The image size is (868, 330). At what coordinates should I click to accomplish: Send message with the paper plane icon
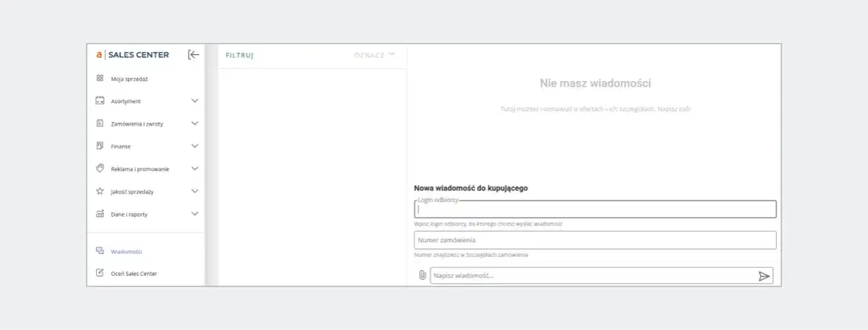(x=764, y=276)
